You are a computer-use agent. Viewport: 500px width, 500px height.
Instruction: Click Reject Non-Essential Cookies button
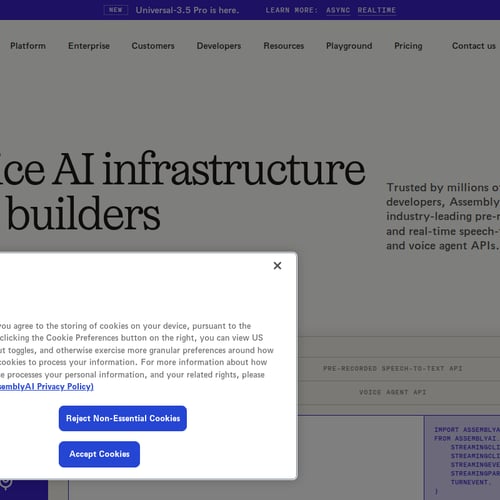coord(123,418)
